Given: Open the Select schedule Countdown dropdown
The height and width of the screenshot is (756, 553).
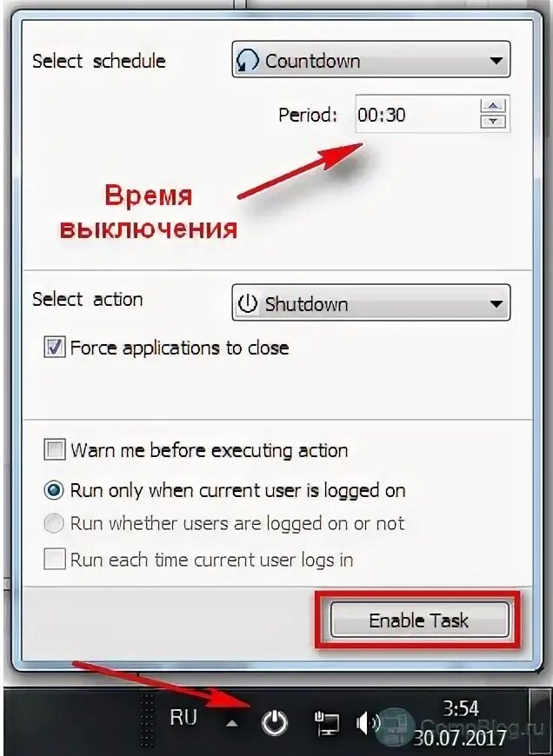Looking at the screenshot, I should pyautogui.click(x=370, y=59).
